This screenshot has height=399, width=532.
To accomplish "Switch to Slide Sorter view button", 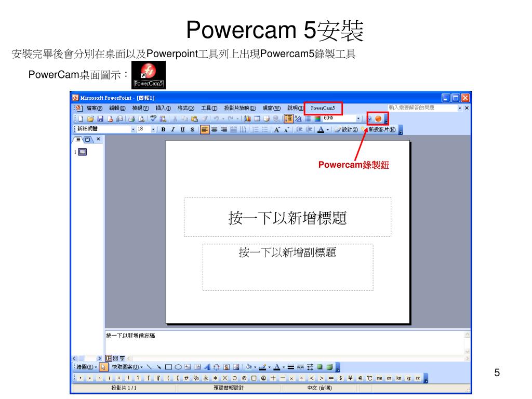I will pos(116,358).
